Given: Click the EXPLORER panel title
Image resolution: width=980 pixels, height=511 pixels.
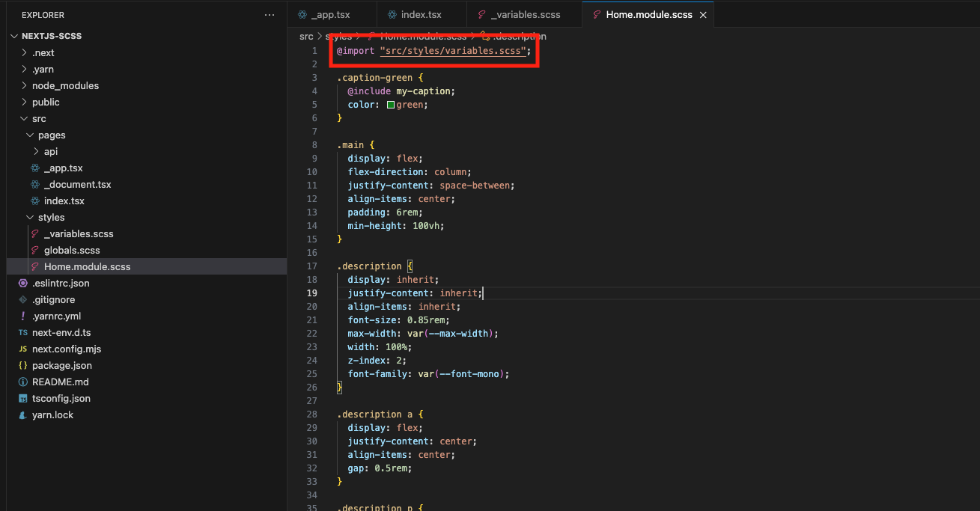Looking at the screenshot, I should tap(43, 15).
